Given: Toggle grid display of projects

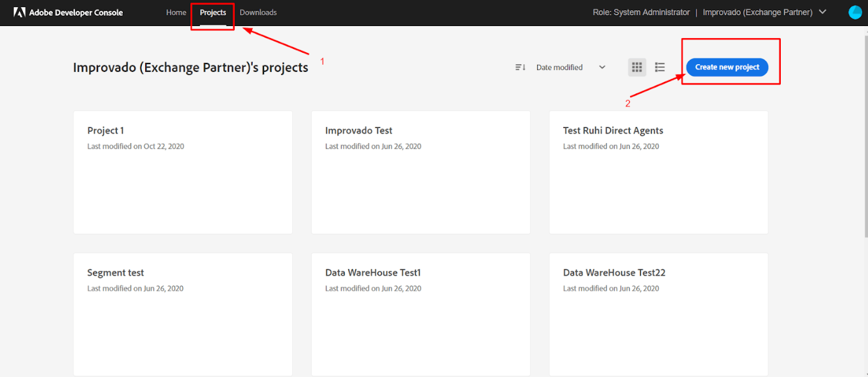Looking at the screenshot, I should coord(636,67).
